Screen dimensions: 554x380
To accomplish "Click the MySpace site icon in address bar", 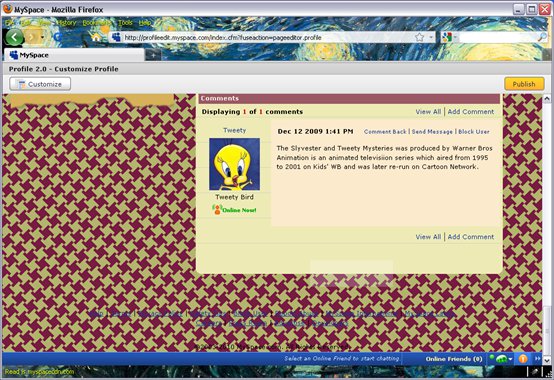I will [116, 37].
